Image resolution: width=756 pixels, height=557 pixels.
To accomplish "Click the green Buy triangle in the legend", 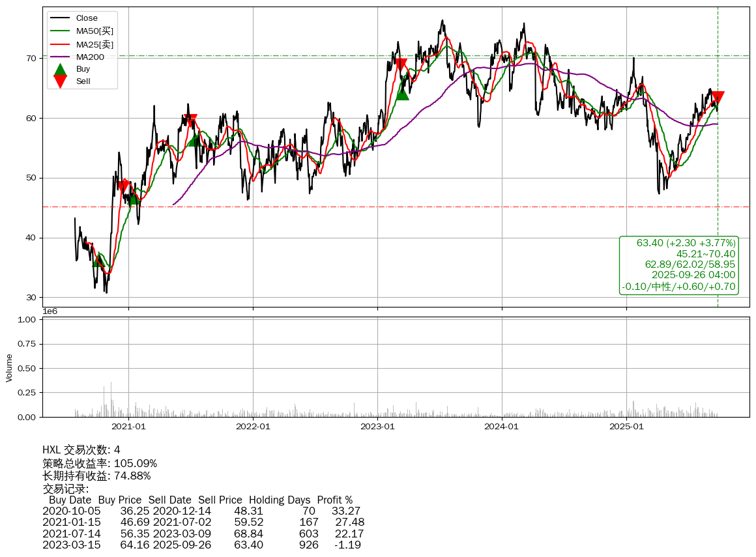I will coord(60,69).
